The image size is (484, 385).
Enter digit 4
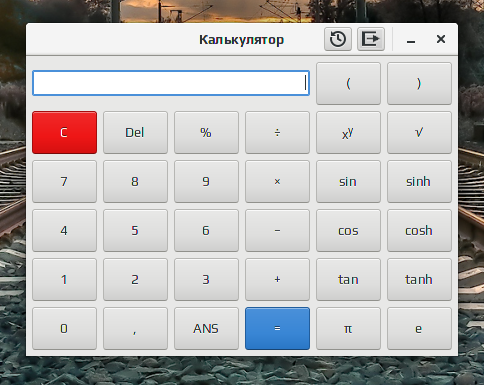[x=64, y=230]
